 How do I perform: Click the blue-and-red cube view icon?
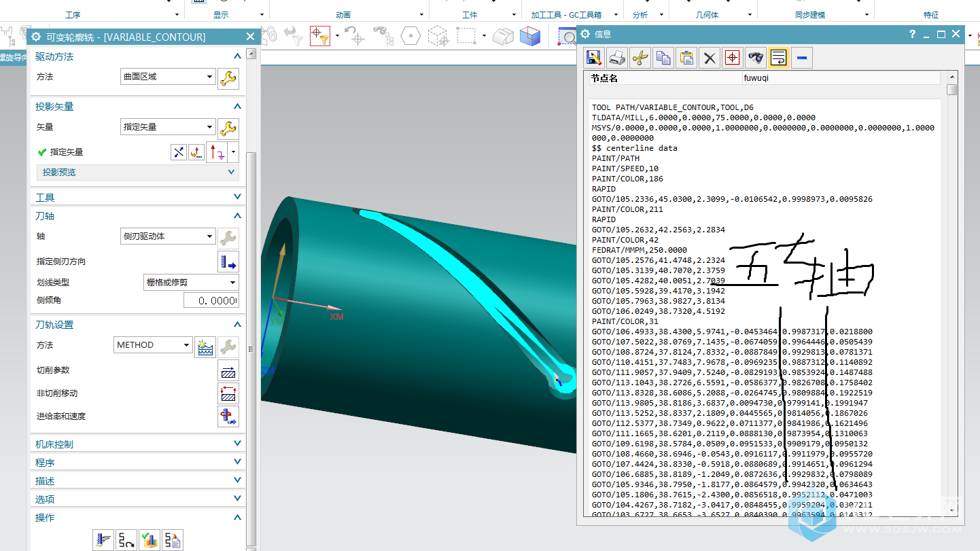(530, 36)
